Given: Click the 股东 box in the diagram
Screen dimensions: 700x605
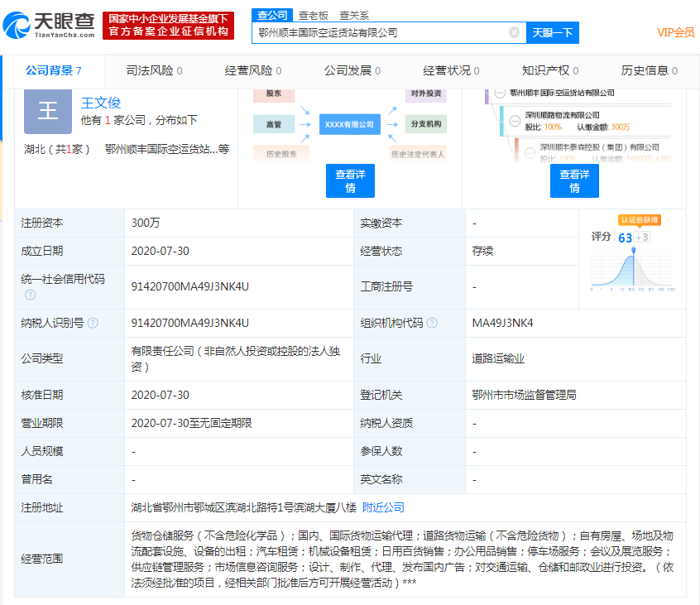Looking at the screenshot, I should [x=274, y=94].
